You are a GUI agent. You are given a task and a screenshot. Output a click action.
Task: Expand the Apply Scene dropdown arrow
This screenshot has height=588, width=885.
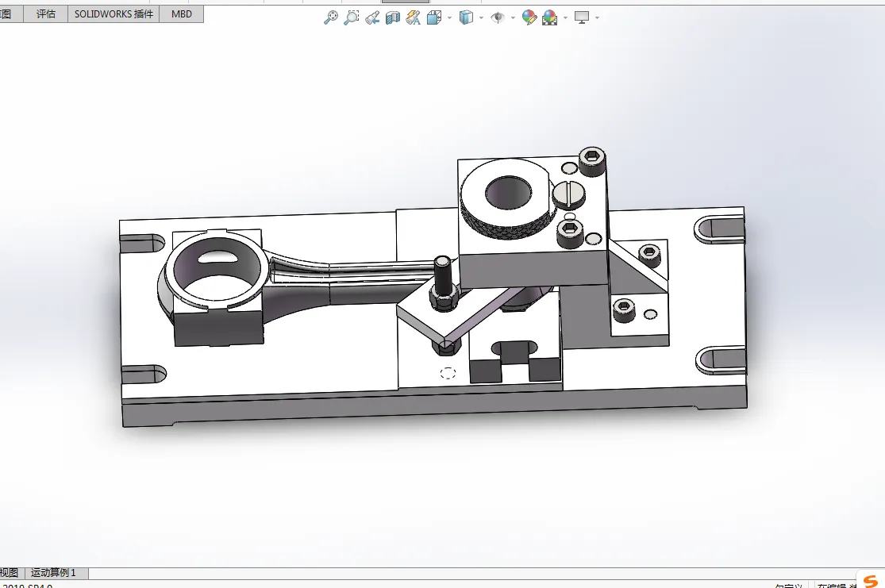(x=566, y=18)
